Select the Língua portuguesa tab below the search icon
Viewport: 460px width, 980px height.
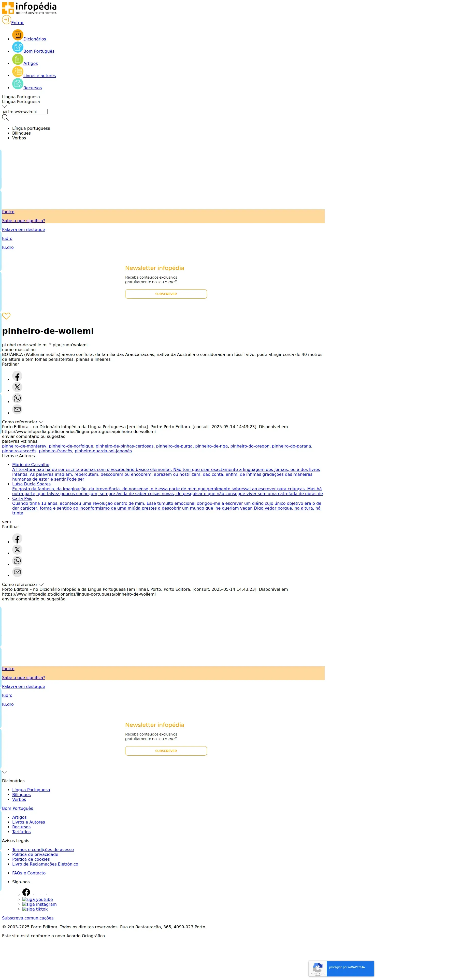(31, 128)
